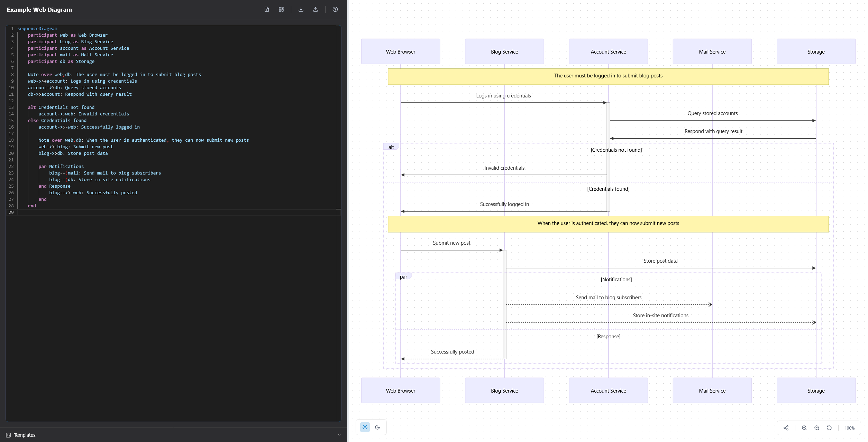868x442 pixels.
Task: Switch to light theme with sun icon
Action: tap(365, 427)
